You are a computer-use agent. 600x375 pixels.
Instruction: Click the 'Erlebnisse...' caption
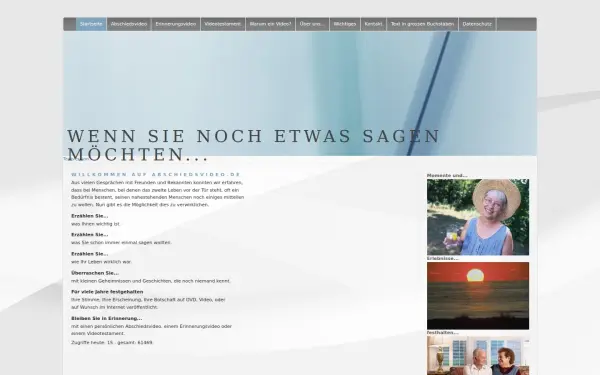point(443,259)
